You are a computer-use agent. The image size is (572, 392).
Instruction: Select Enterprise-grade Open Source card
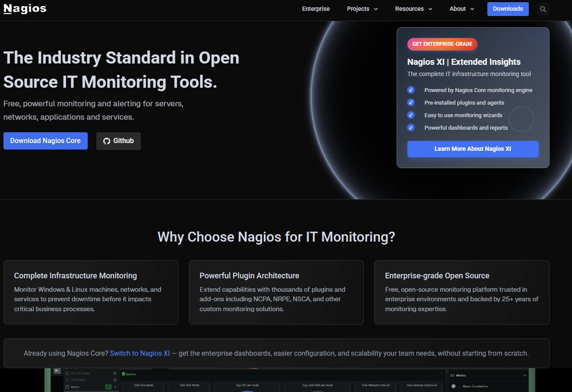pos(461,292)
